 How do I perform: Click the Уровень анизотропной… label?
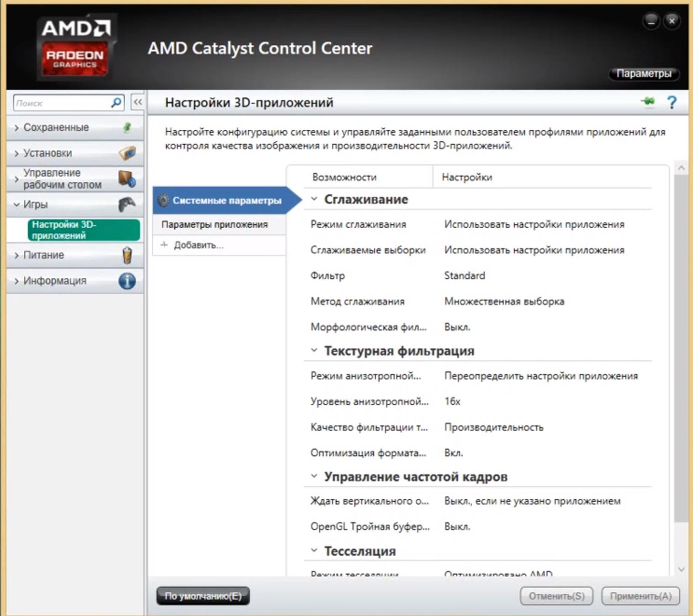(370, 401)
